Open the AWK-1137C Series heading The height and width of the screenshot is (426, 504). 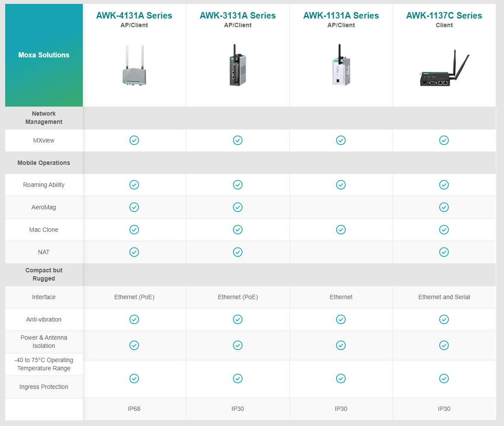point(444,16)
